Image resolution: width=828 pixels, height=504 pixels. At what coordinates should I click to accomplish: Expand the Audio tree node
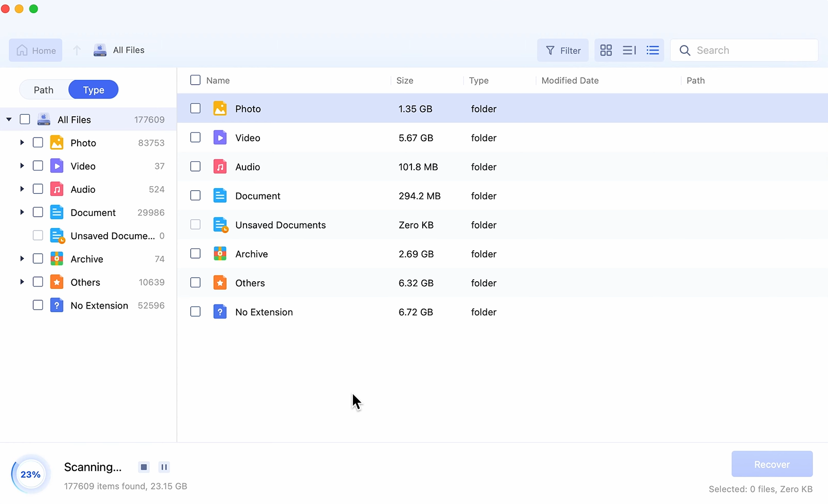(22, 189)
